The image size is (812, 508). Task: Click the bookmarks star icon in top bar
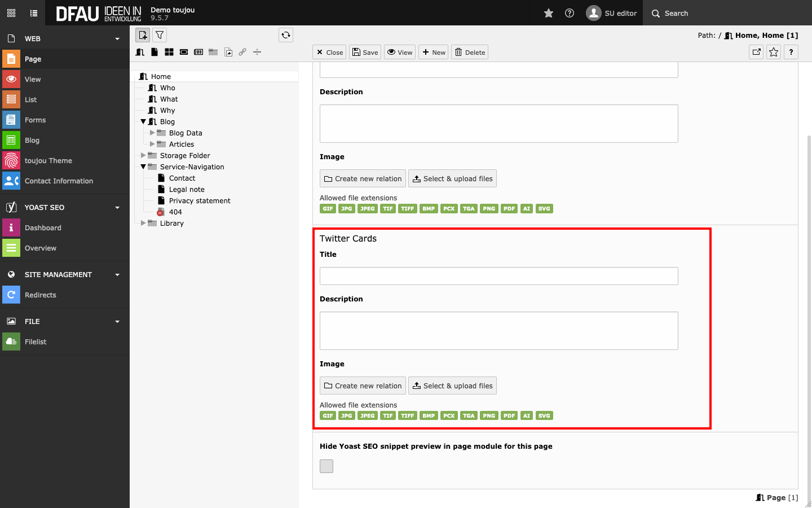(548, 13)
